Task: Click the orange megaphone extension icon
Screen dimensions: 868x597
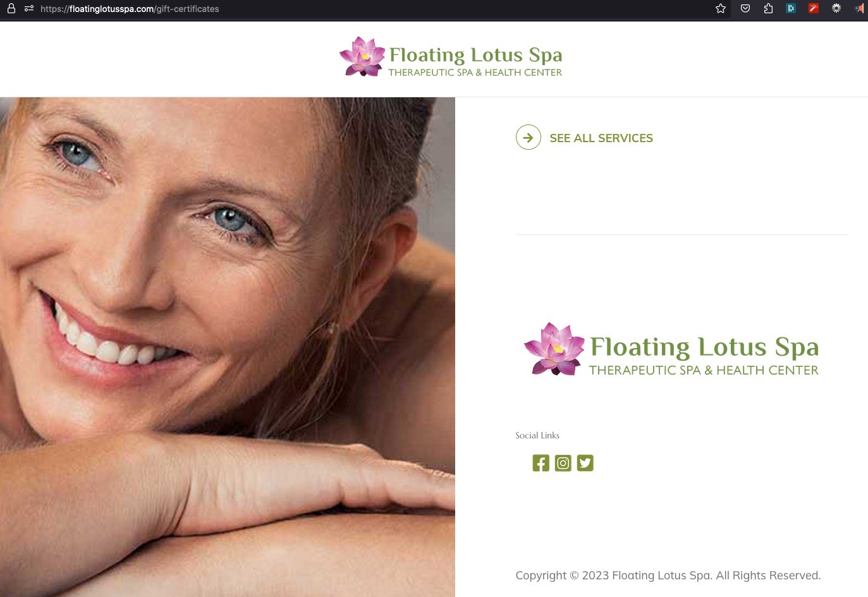Action: pos(859,8)
